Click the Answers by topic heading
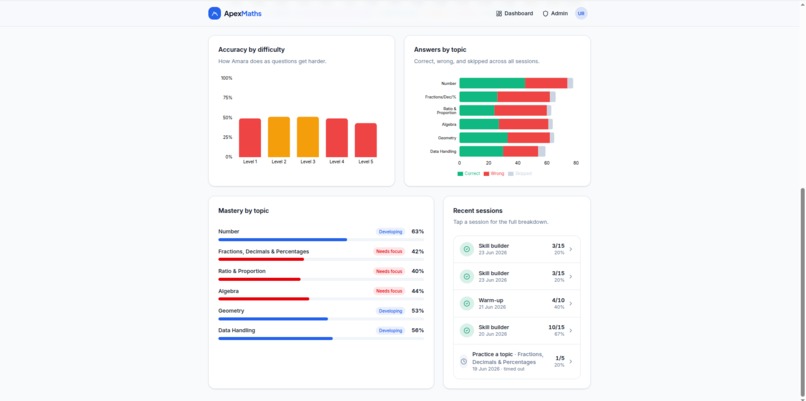806x401 pixels. tap(440, 50)
